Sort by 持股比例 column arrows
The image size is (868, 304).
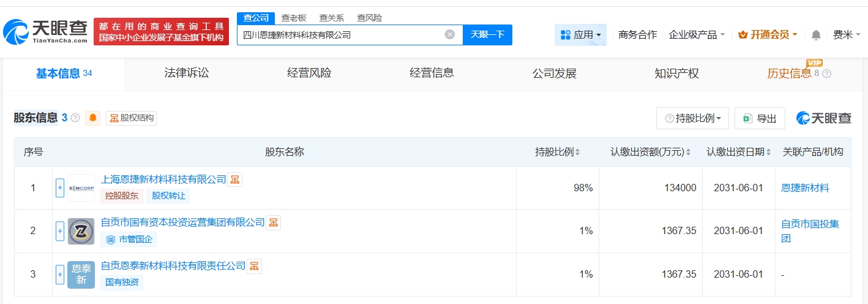pos(577,152)
